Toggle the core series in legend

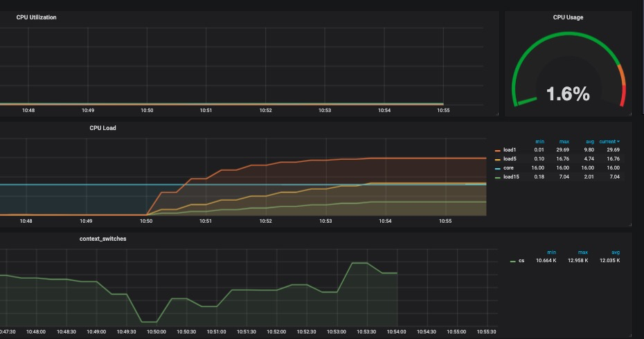[508, 168]
